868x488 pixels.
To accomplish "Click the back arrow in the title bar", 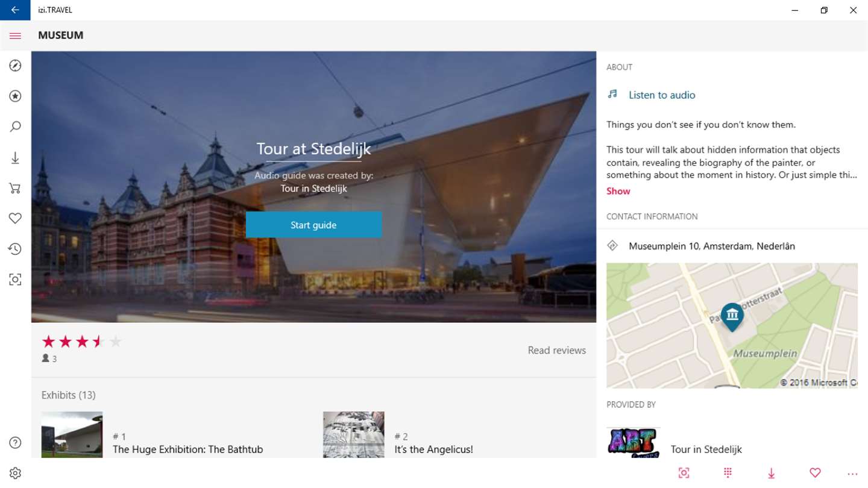I will [15, 10].
